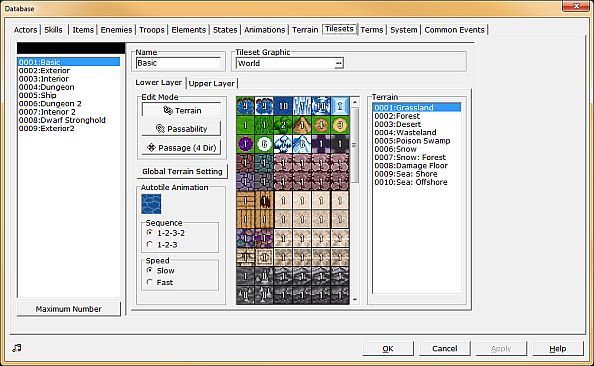Open the System tab
The image size is (594, 366).
(x=404, y=30)
